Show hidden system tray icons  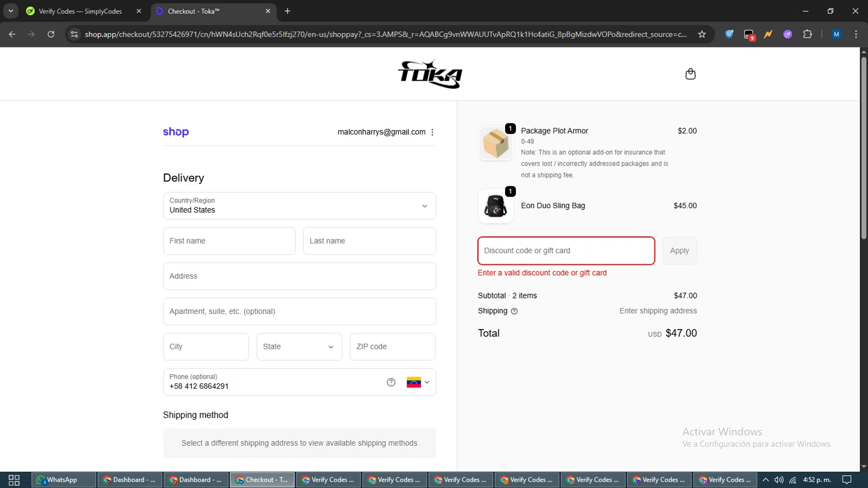[766, 480]
